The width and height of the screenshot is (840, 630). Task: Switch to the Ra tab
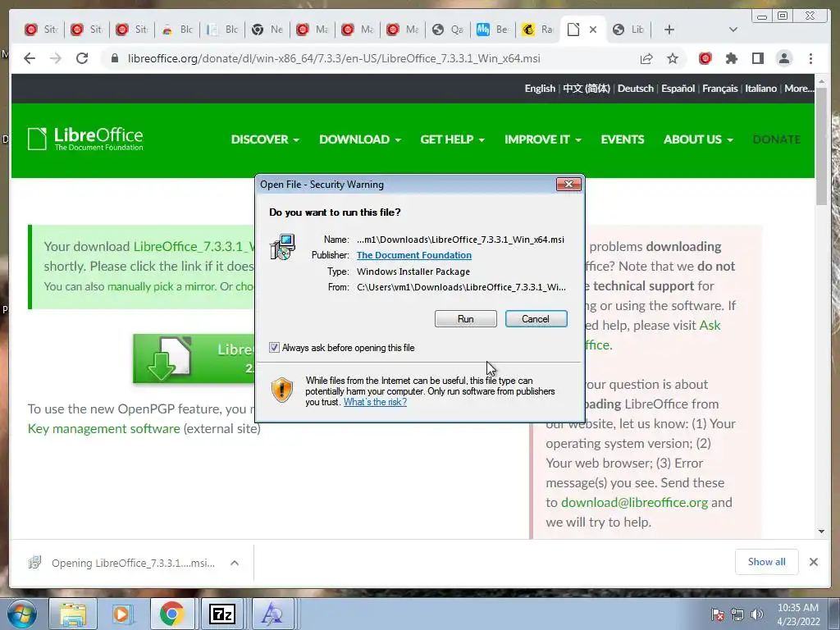[x=538, y=30]
